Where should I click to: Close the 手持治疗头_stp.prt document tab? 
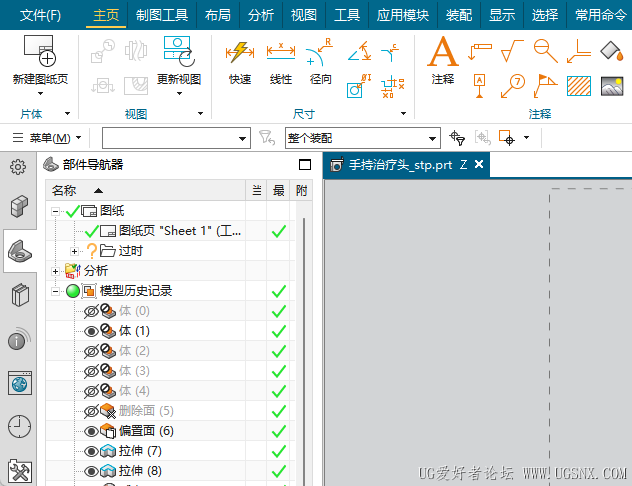tap(479, 164)
